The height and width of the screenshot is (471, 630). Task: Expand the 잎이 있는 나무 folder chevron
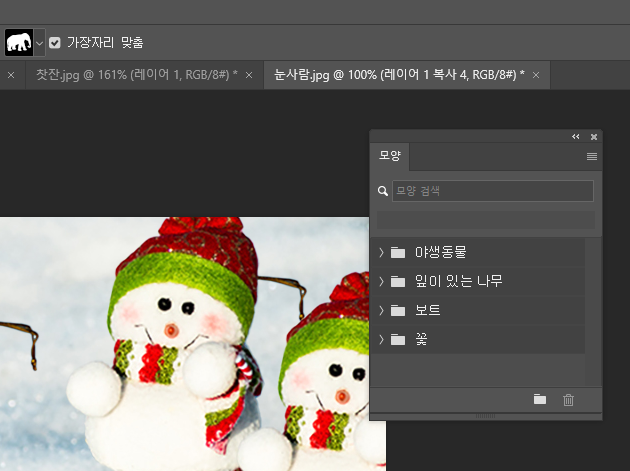click(x=381, y=281)
